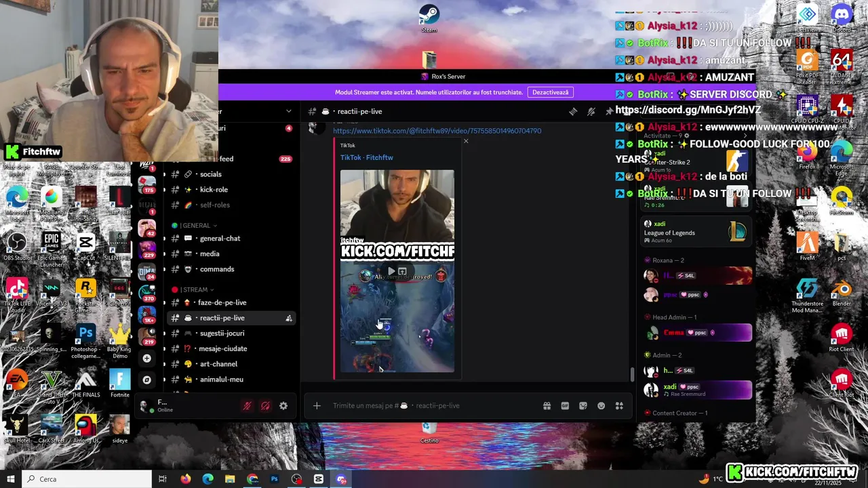This screenshot has width=868, height=488.
Task: Launch Among Us desktop icon
Action: click(x=85, y=430)
